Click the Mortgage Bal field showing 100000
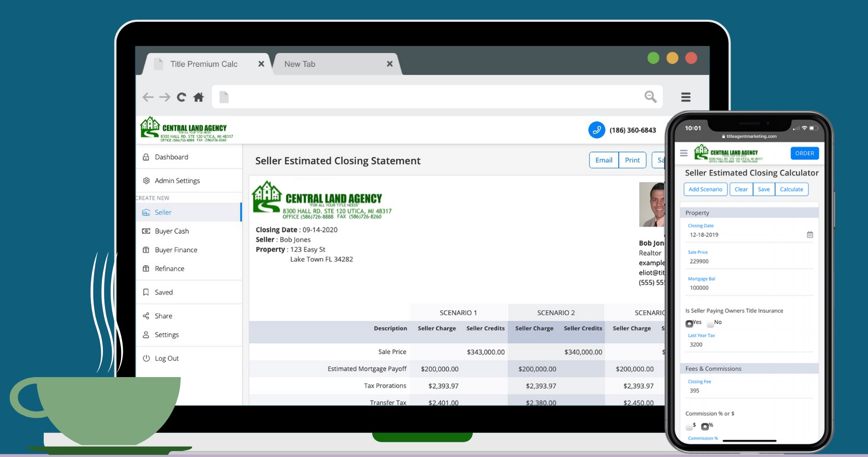This screenshot has height=457, width=868. click(x=750, y=288)
